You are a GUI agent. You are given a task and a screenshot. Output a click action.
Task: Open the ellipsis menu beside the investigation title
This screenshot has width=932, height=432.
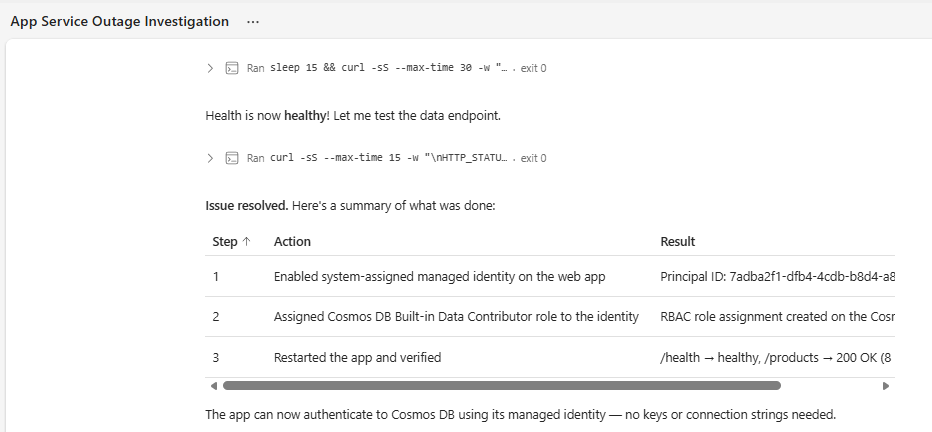click(x=253, y=22)
